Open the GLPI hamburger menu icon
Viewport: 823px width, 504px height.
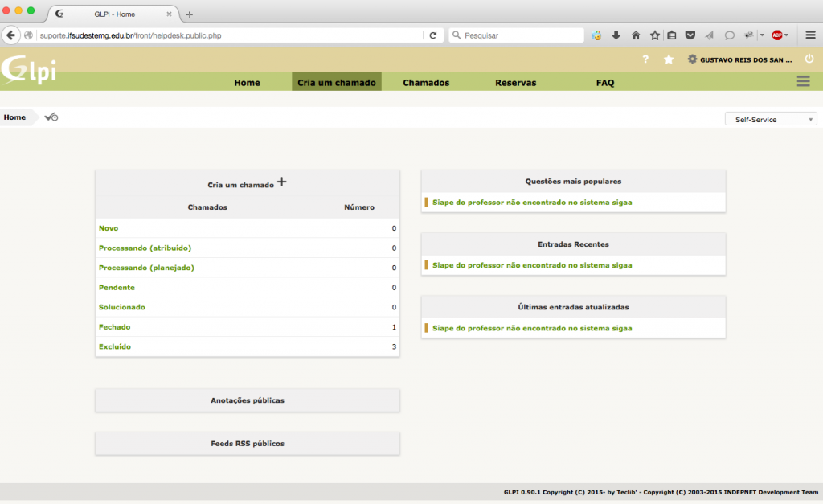tap(802, 81)
